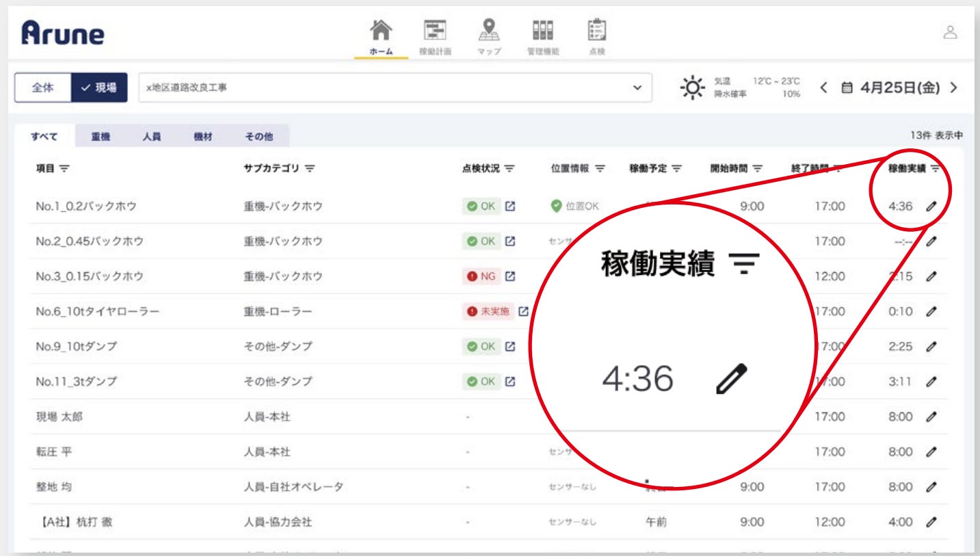Screen dimensions: 980x556
Task: Go to the ホーム home icon
Action: 381,30
